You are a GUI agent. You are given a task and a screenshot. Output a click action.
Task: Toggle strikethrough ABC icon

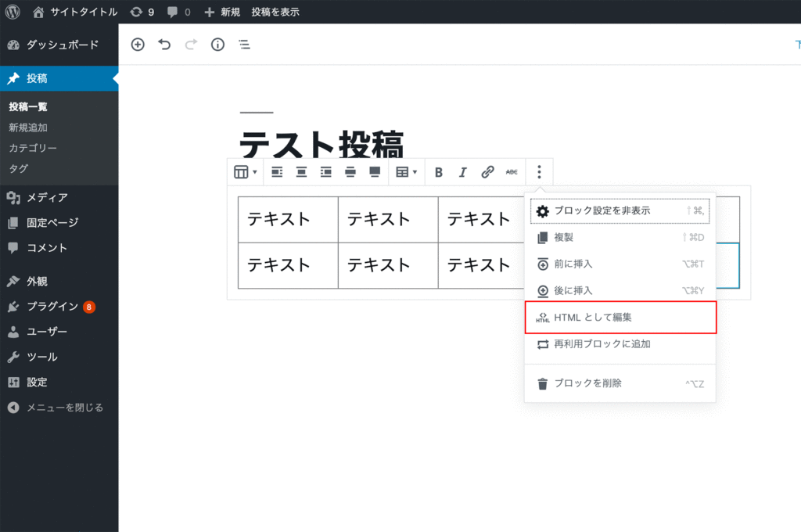[512, 172]
